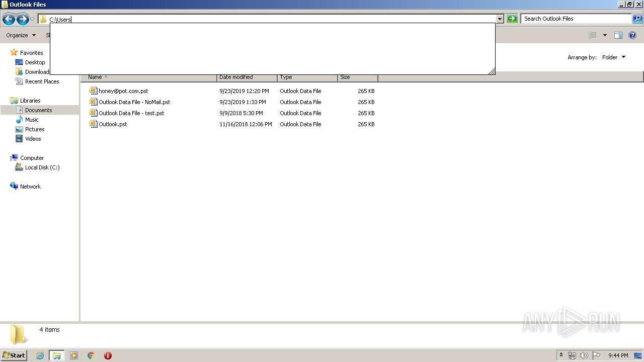Click the resize grip of the address suggestion box
Image resolution: width=644 pixels, height=362 pixels.
tap(492, 71)
